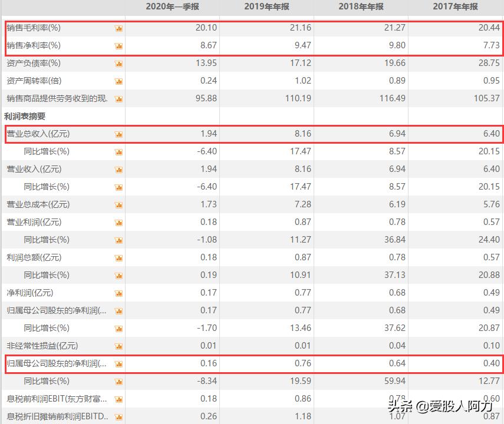This screenshot has width=504, height=424.
Task: Open the trend chart for 销售净利率
Action: [x=119, y=45]
